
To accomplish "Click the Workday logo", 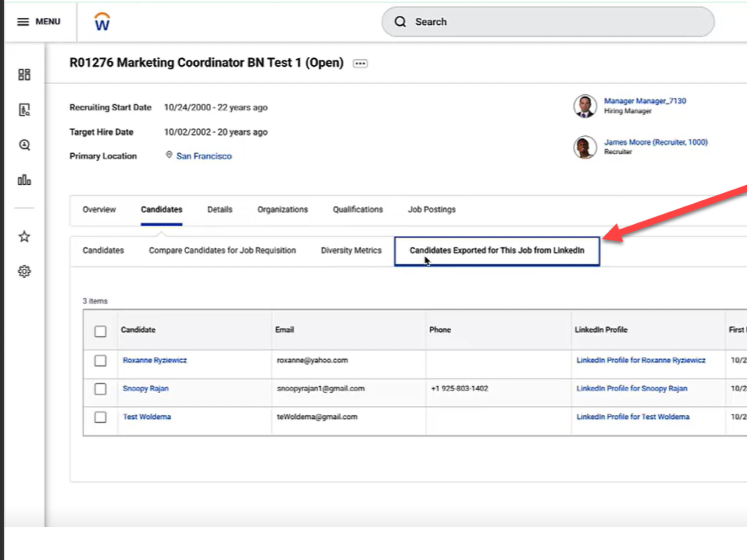I will pos(102,21).
